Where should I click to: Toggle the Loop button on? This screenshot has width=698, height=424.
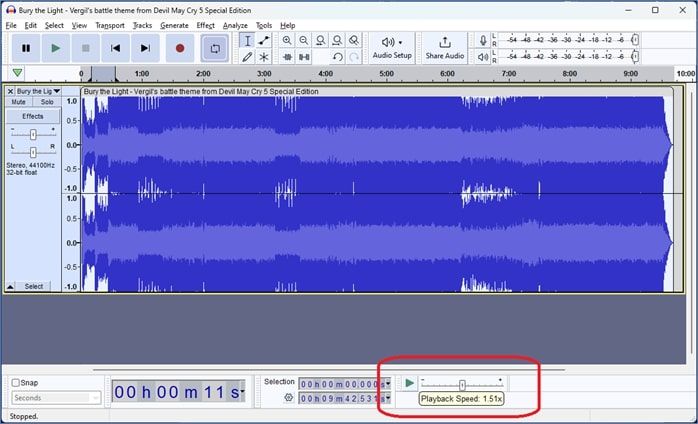pyautogui.click(x=213, y=48)
